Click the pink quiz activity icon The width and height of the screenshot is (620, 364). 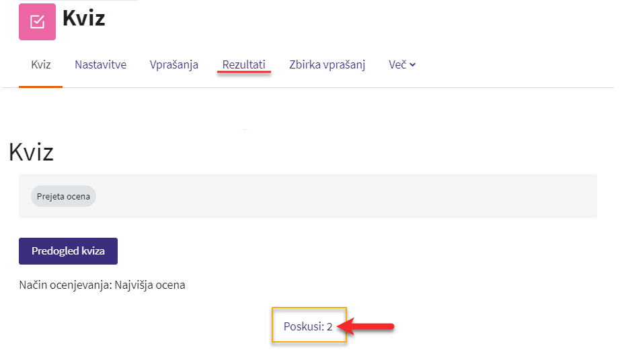tap(37, 21)
